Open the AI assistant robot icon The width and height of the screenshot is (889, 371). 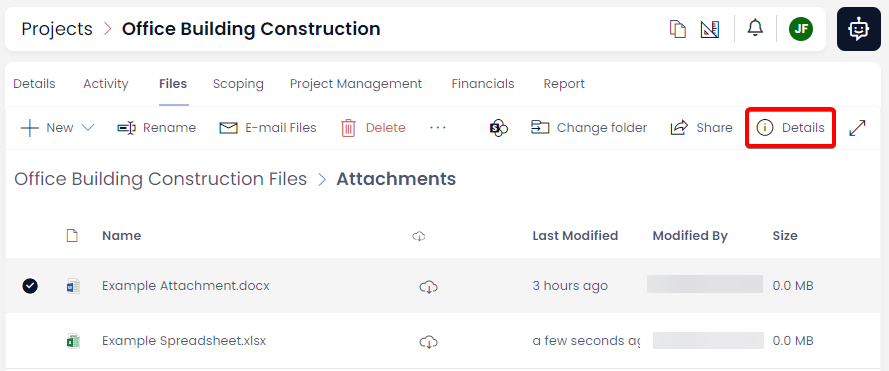pos(858,29)
